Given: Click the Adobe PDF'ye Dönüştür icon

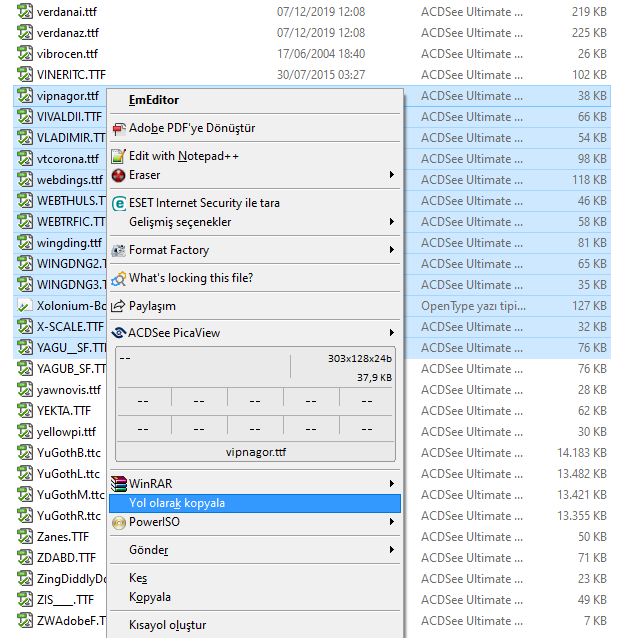Looking at the screenshot, I should 119,129.
